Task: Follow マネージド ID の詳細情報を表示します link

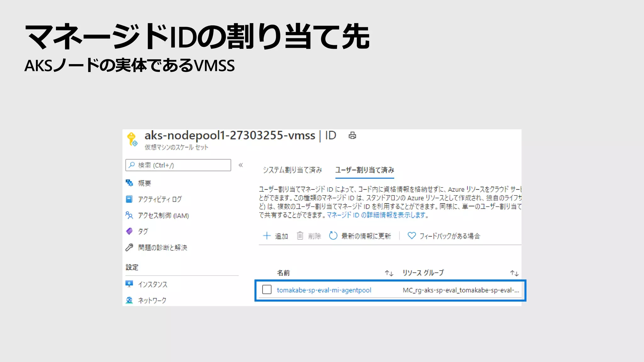Action: point(376,215)
